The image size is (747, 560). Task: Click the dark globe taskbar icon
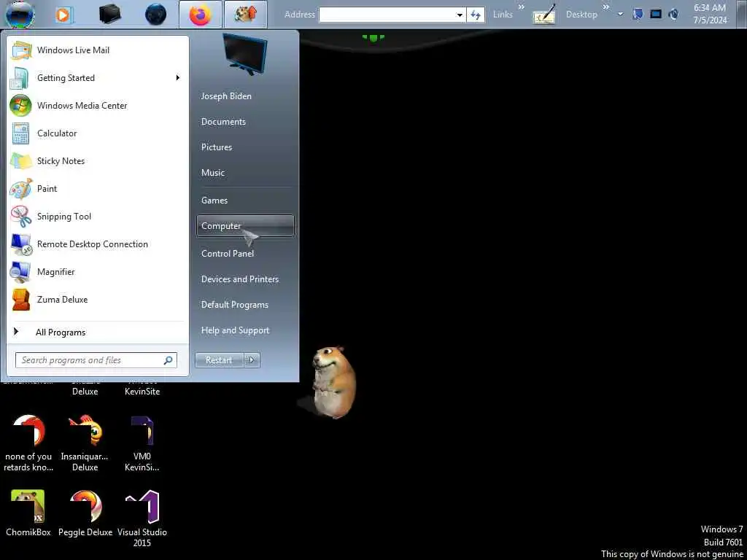[x=156, y=15]
